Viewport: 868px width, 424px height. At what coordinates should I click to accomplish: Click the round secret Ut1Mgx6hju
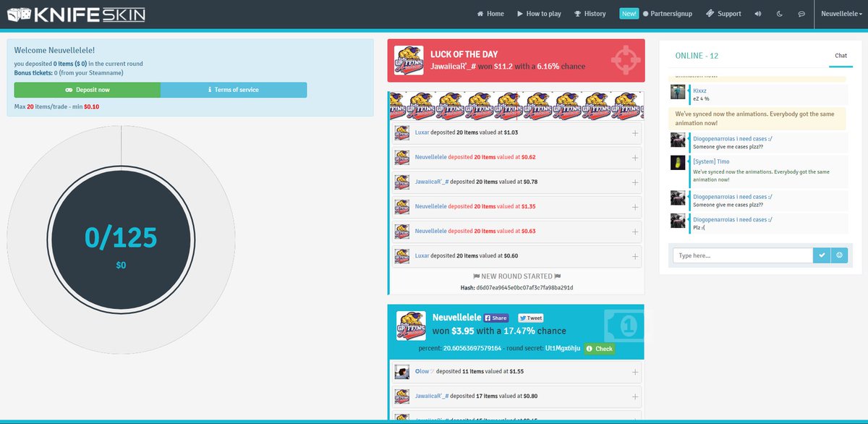coord(563,349)
